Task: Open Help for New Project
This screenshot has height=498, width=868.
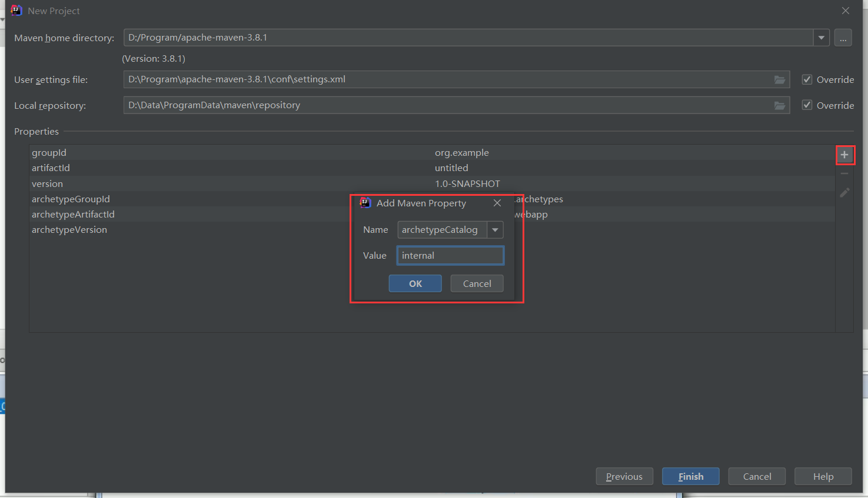Action: (x=823, y=476)
